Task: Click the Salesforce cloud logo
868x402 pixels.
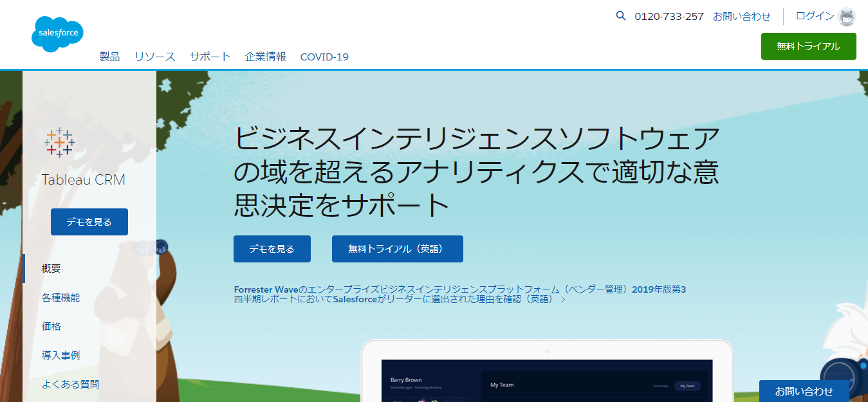Action: (x=57, y=34)
